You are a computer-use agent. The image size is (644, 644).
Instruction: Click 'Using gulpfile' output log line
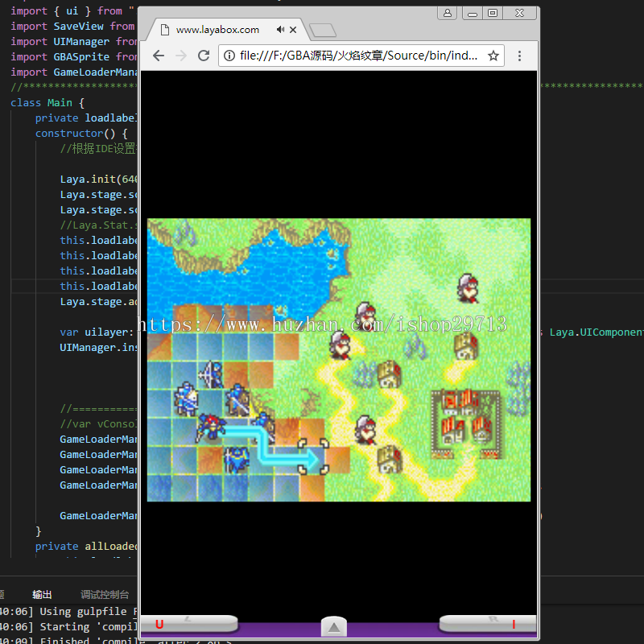(x=68, y=612)
